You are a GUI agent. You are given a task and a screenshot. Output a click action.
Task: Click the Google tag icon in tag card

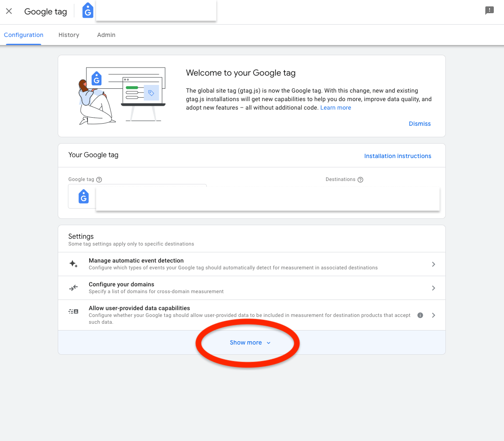click(x=84, y=197)
